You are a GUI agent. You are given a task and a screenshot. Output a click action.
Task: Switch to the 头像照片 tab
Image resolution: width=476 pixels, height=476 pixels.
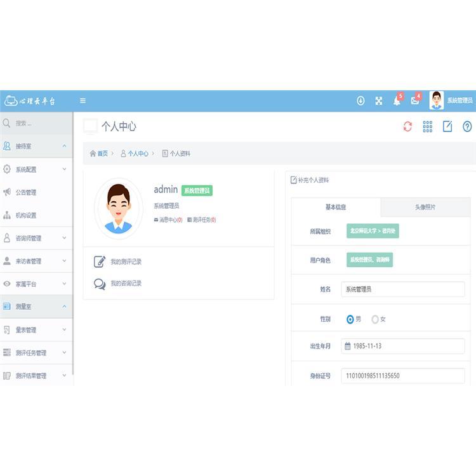425,207
